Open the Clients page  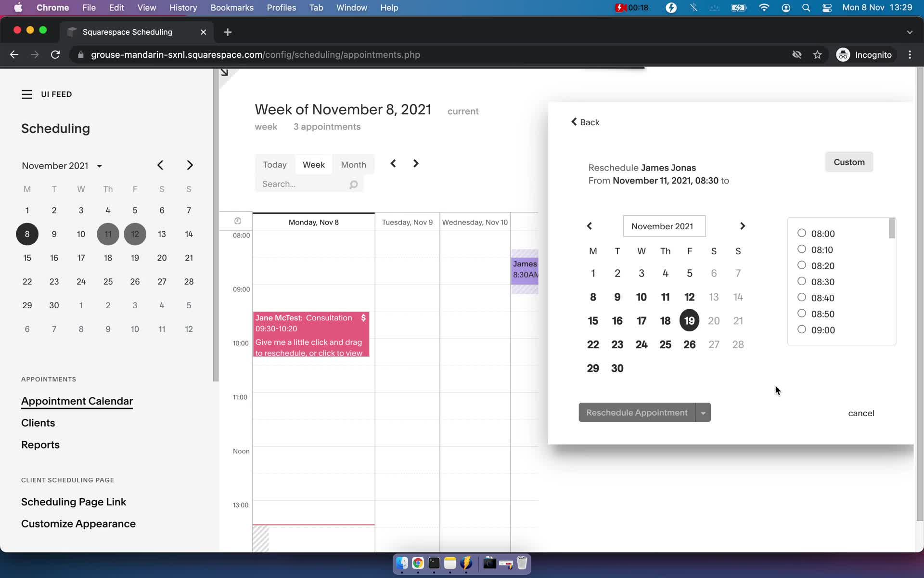click(x=38, y=423)
